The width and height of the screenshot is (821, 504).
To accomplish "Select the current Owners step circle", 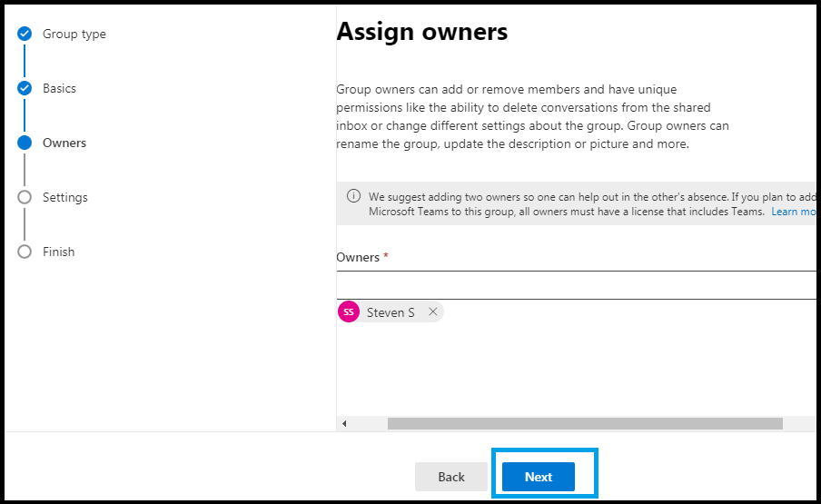I will [x=25, y=143].
